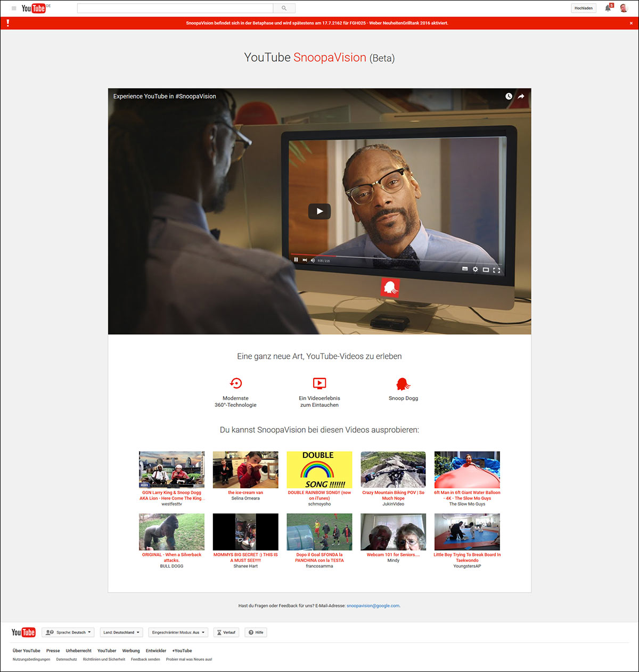Click the immersive video experience icon
This screenshot has width=639, height=672.
tap(319, 383)
